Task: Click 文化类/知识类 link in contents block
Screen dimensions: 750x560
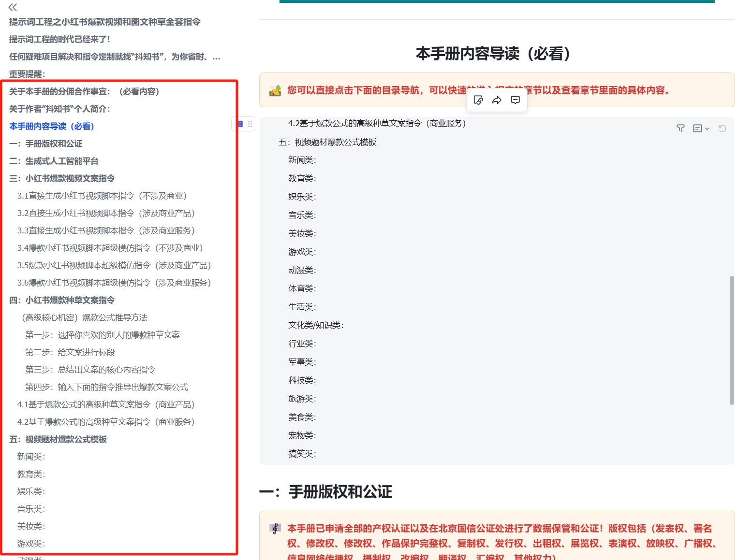Action: [315, 325]
